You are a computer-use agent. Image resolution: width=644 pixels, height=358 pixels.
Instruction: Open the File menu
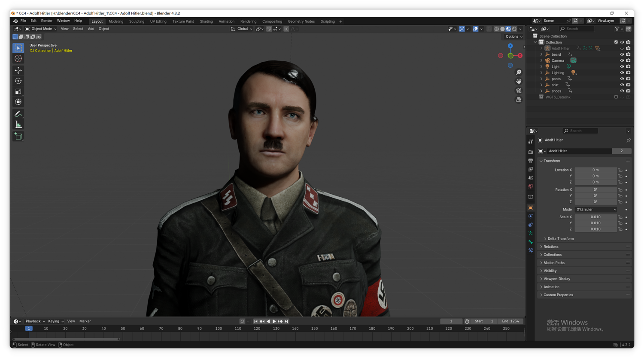(23, 21)
